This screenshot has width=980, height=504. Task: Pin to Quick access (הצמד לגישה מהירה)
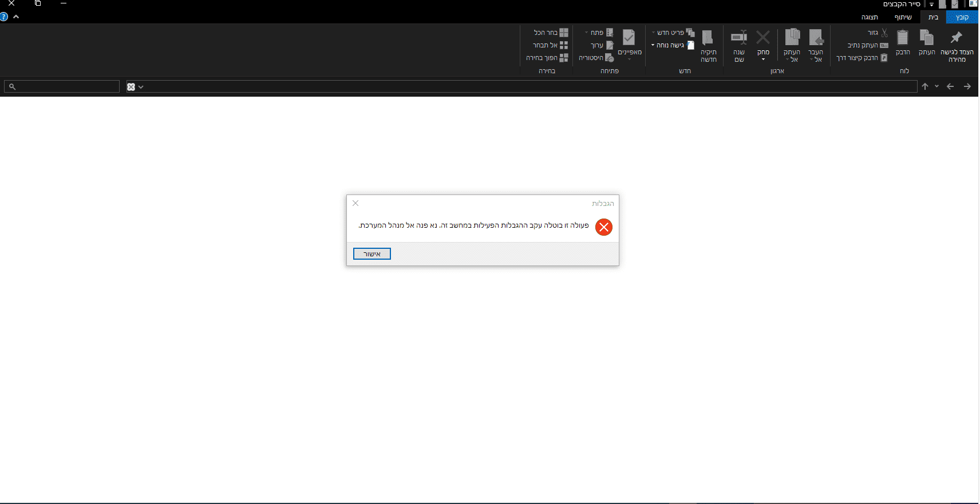tap(957, 45)
